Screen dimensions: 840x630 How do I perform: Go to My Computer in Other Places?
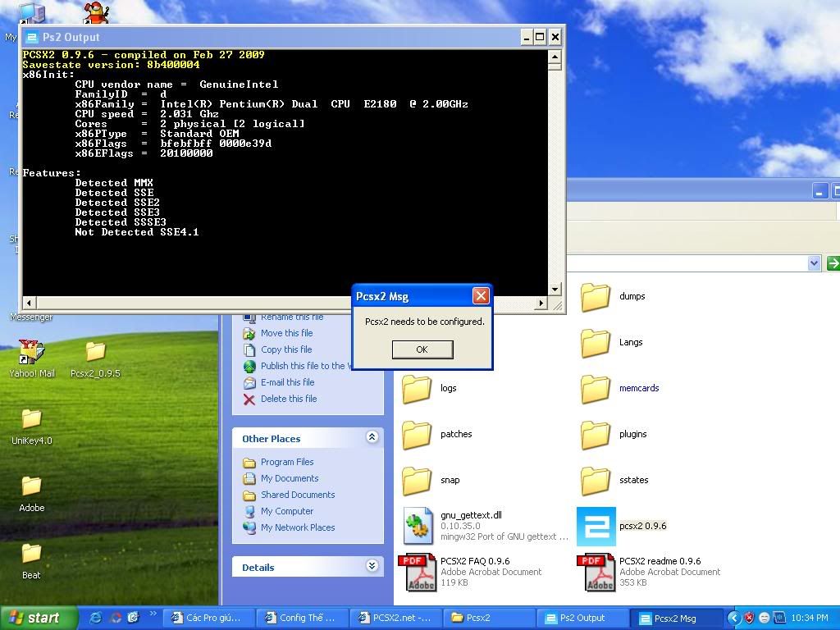(287, 511)
